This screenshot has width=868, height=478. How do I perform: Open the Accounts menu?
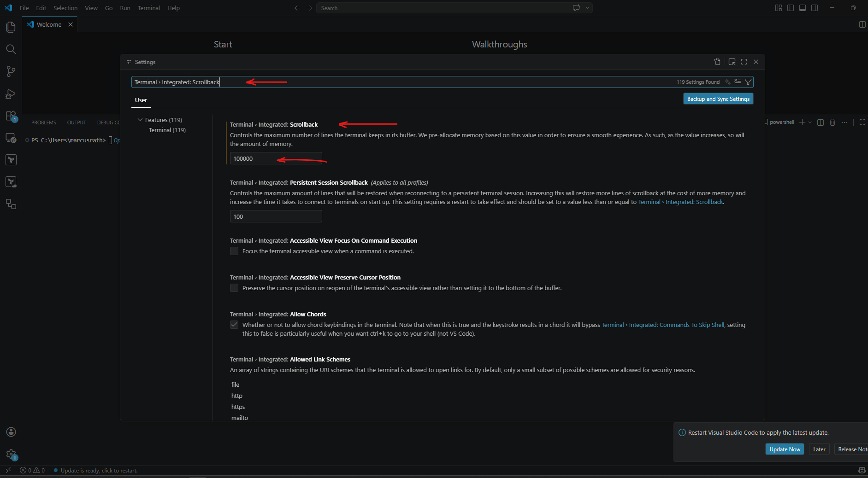[x=11, y=432]
